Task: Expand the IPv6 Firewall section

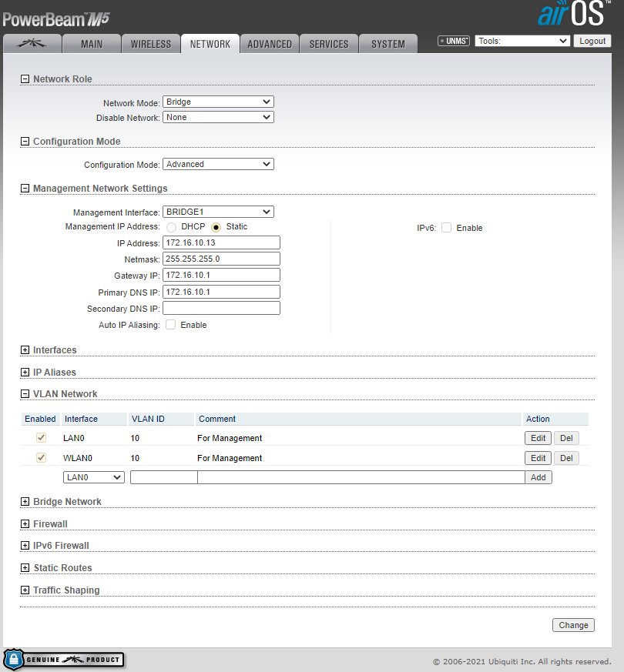Action: point(25,545)
